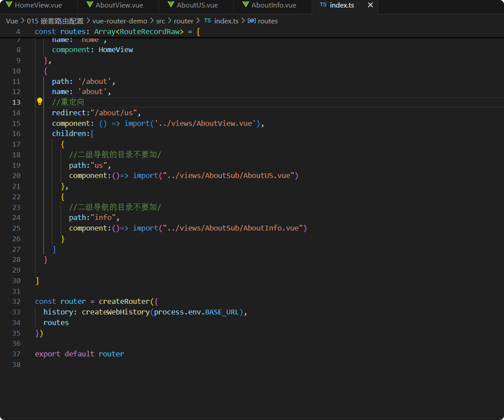Screen dimensions: 504x420
Task: Click the TS file icon in breadcrumbs
Action: point(207,21)
